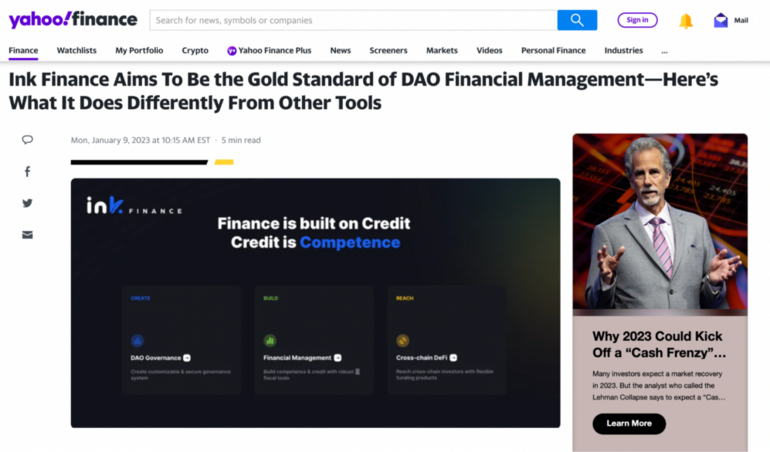Share article by email envelope
The height and width of the screenshot is (452, 770).
27,235
